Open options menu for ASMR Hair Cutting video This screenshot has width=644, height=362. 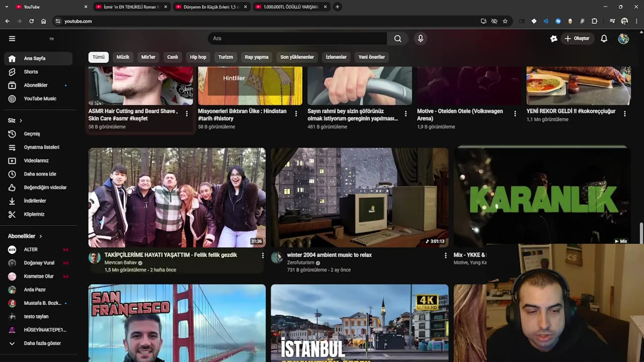click(187, 114)
